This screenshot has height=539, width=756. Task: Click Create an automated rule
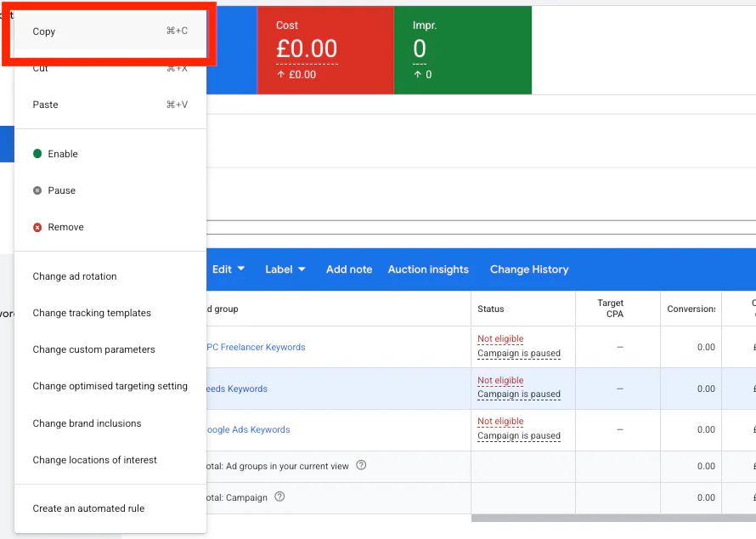pyautogui.click(x=110, y=508)
